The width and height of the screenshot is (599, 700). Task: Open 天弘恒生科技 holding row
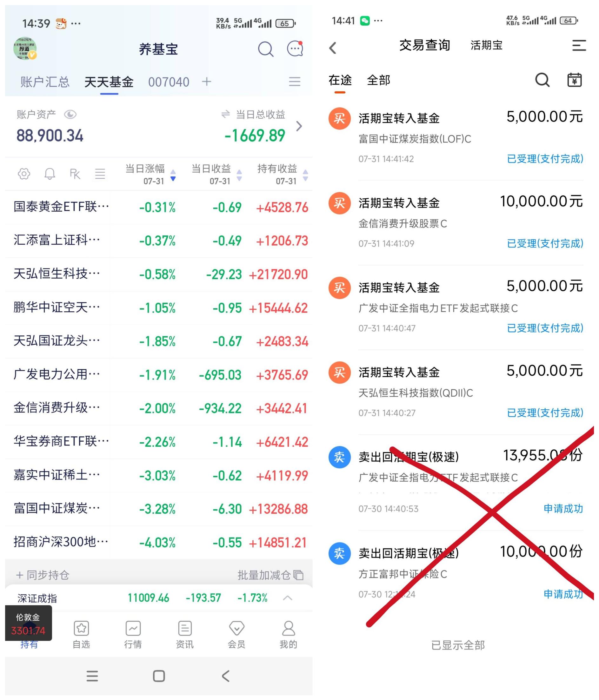pos(158,274)
